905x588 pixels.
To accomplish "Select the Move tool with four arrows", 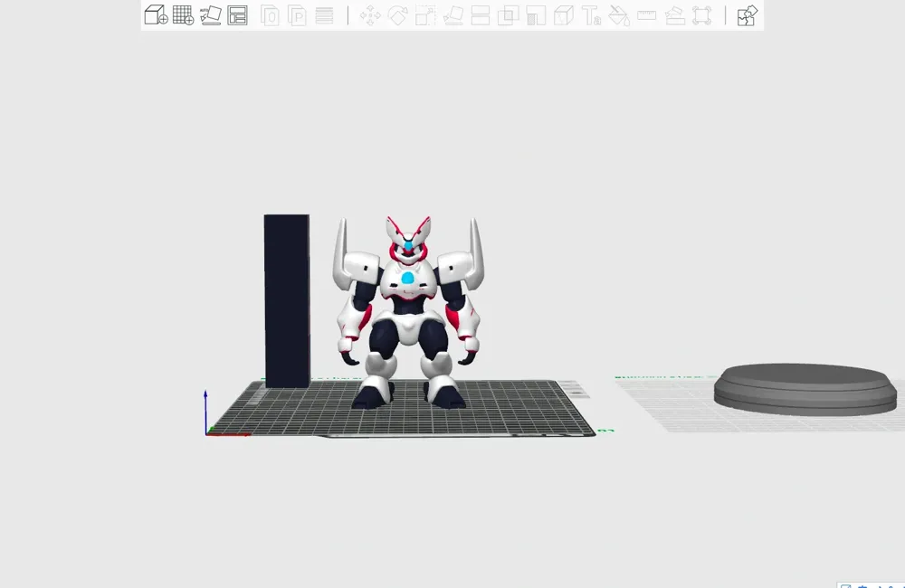I will (370, 15).
